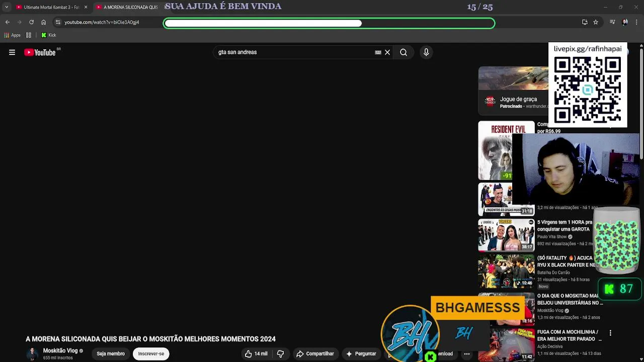Open Chrome's three-dot menu
This screenshot has height=362, width=644.
(637, 22)
